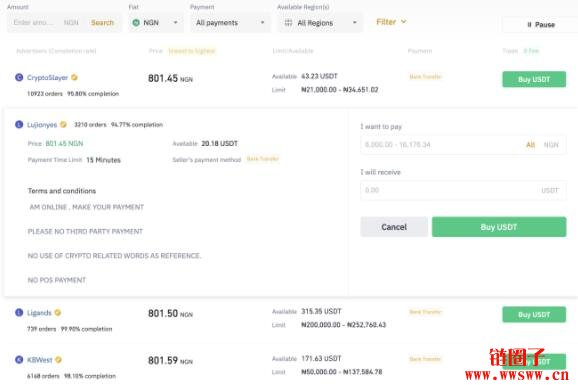
Task: Toggle price sort lowest to highest
Action: point(192,51)
